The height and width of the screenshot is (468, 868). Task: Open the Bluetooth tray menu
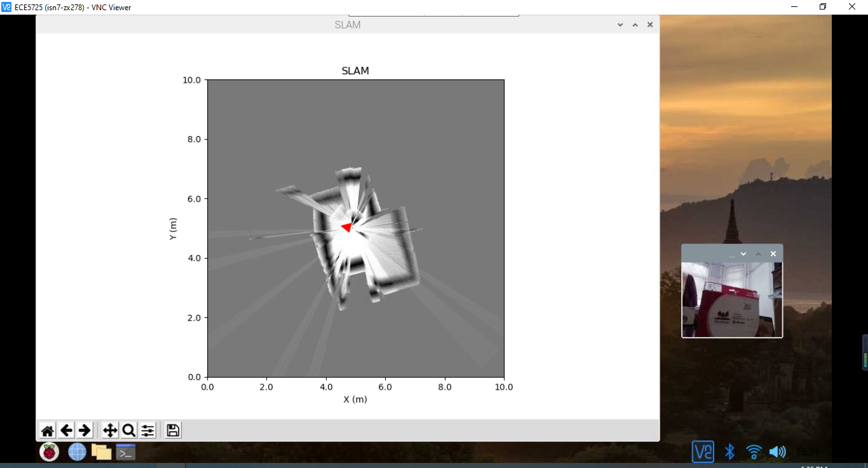(730, 452)
